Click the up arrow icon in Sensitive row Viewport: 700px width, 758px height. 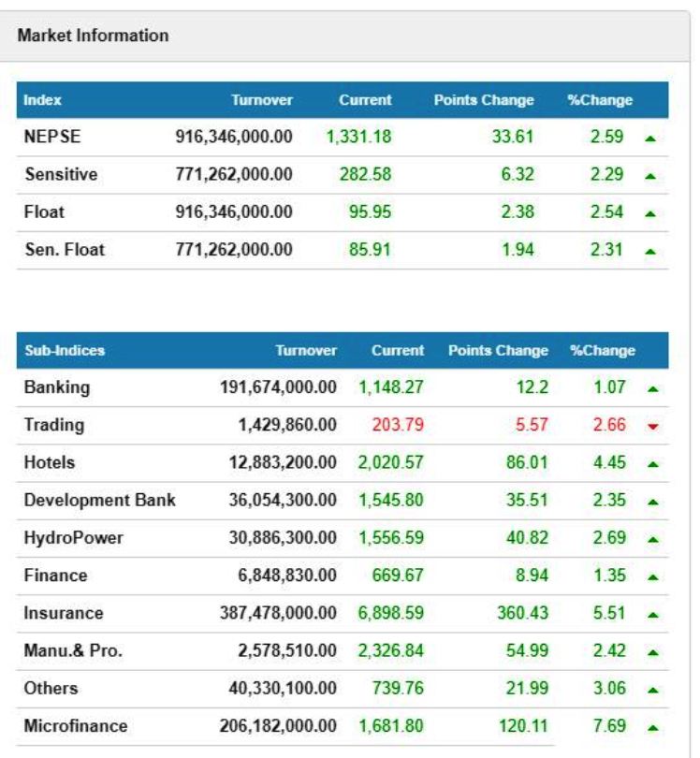point(650,177)
